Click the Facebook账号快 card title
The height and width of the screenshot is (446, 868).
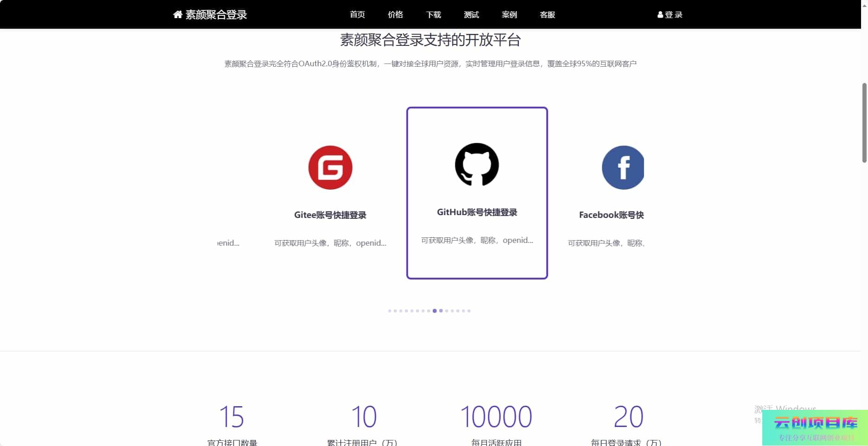611,215
